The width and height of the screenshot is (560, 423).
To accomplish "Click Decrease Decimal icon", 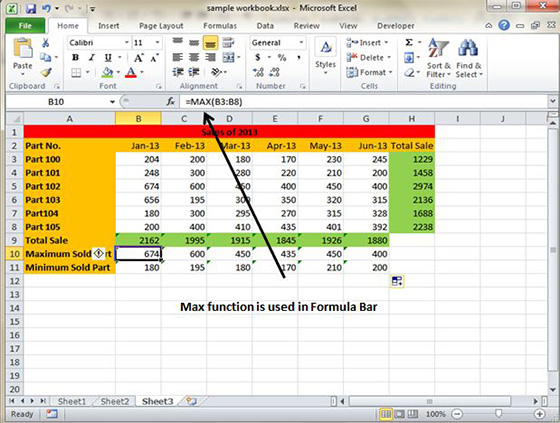I will [x=274, y=73].
